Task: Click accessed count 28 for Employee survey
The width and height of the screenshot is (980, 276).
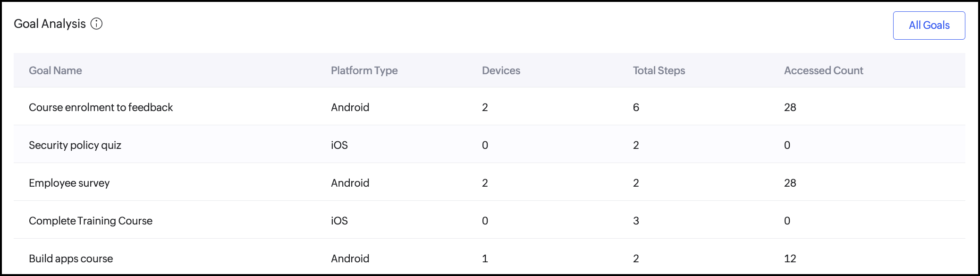Action: pos(790,183)
